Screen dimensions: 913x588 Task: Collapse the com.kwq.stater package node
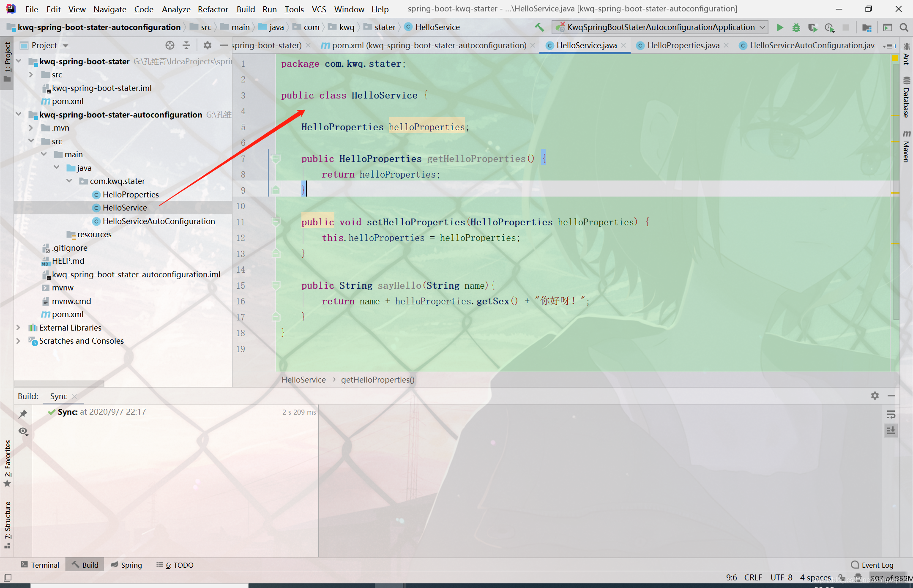[69, 181]
